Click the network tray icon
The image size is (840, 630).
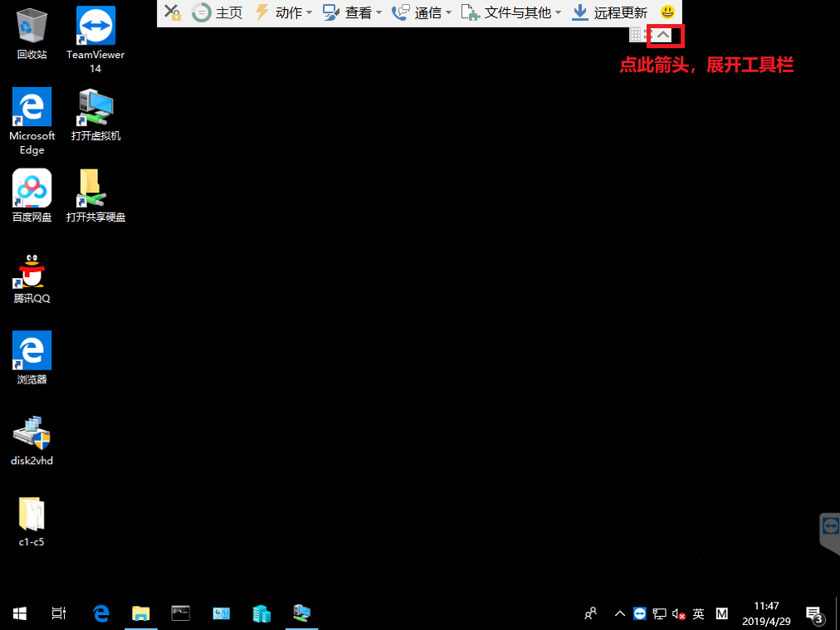click(x=659, y=613)
